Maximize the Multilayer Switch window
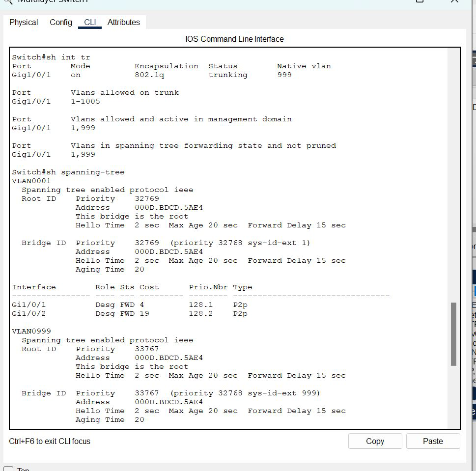 pos(420,1)
